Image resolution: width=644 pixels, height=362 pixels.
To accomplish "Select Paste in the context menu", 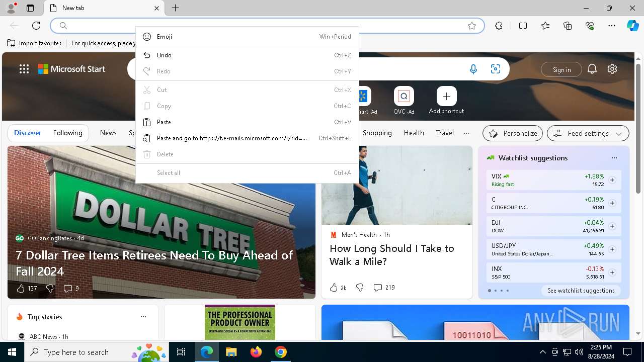I will tap(247, 122).
